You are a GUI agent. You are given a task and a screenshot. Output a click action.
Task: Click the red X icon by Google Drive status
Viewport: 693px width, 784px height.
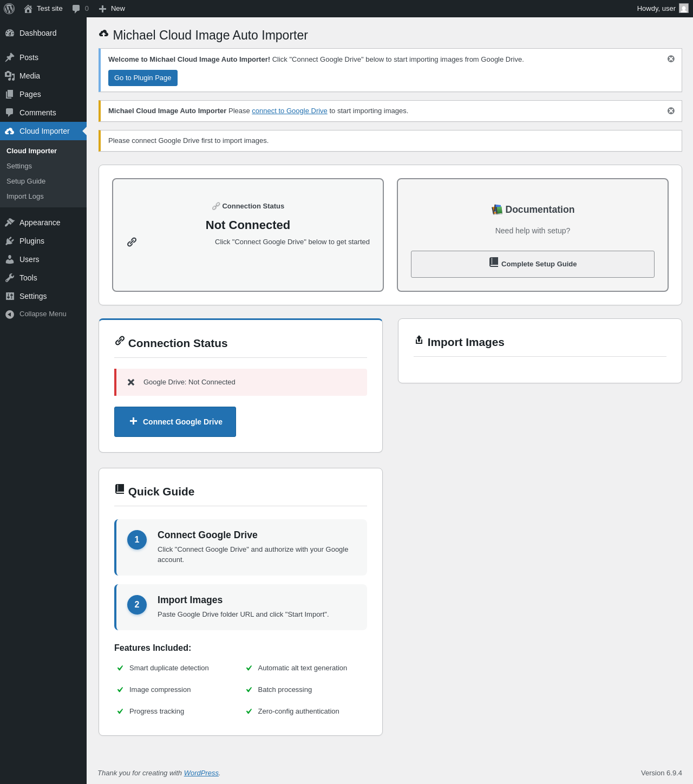tap(131, 382)
